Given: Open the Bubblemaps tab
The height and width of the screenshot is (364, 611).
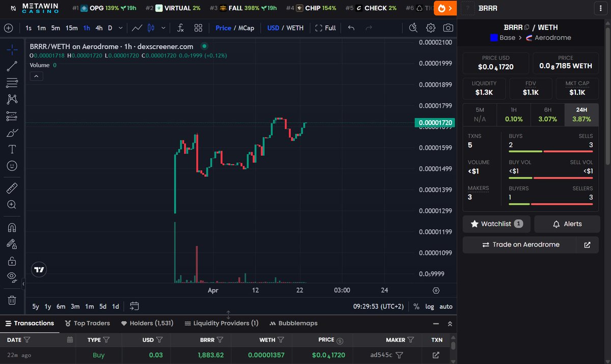Looking at the screenshot, I should tap(294, 323).
